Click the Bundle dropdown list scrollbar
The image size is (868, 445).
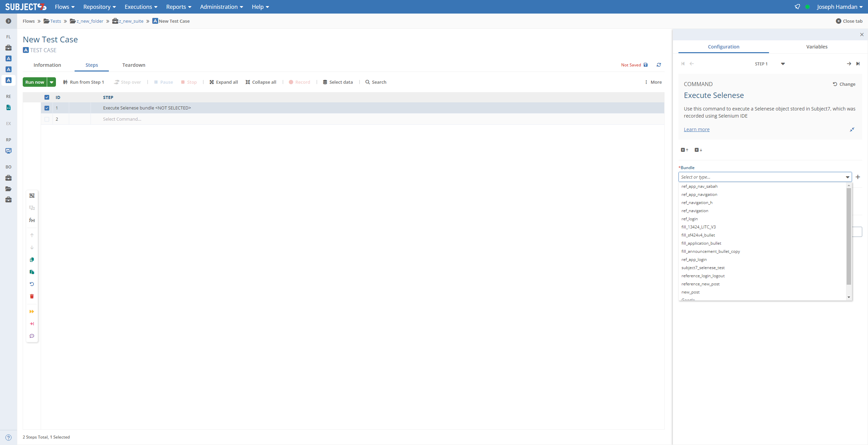pyautogui.click(x=849, y=237)
